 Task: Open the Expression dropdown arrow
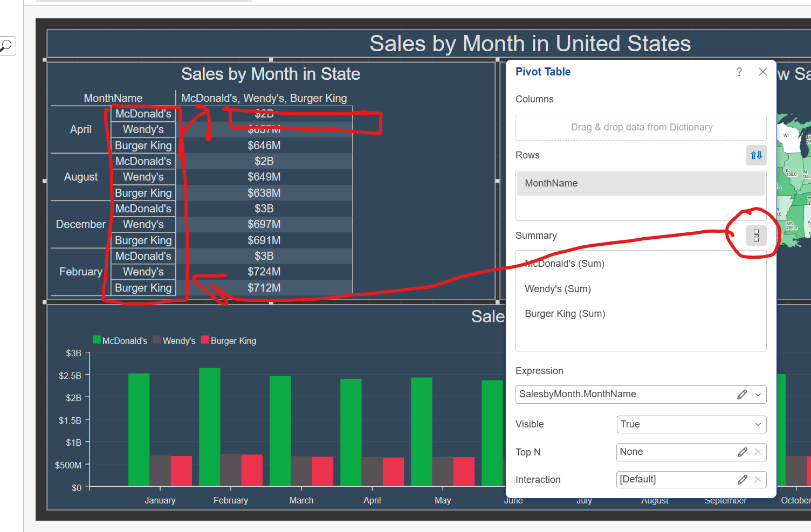(758, 395)
